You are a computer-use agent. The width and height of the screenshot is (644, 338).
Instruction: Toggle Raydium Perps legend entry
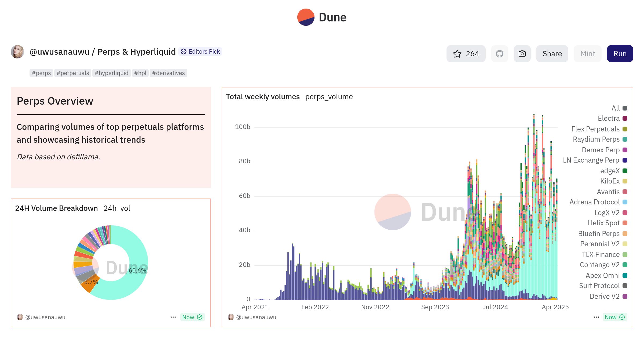600,139
